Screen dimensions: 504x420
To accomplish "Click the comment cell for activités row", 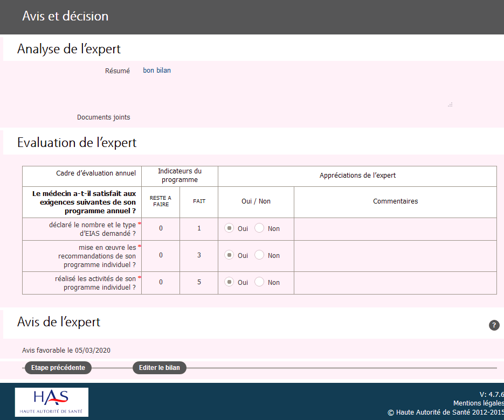I will click(x=395, y=283).
